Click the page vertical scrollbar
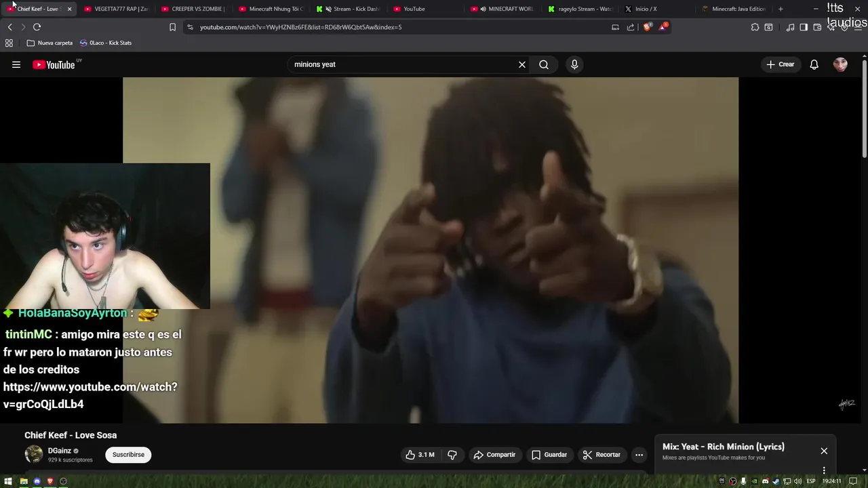 pyautogui.click(x=864, y=108)
